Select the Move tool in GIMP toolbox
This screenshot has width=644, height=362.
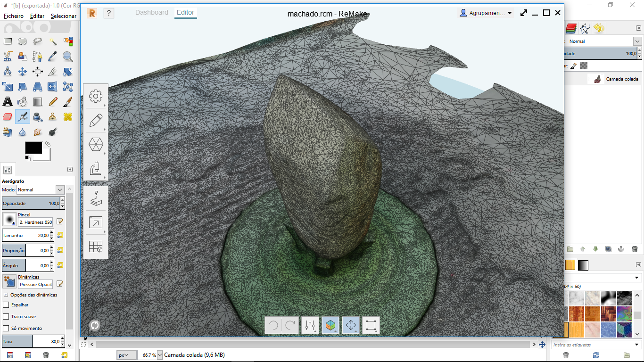coord(22,72)
